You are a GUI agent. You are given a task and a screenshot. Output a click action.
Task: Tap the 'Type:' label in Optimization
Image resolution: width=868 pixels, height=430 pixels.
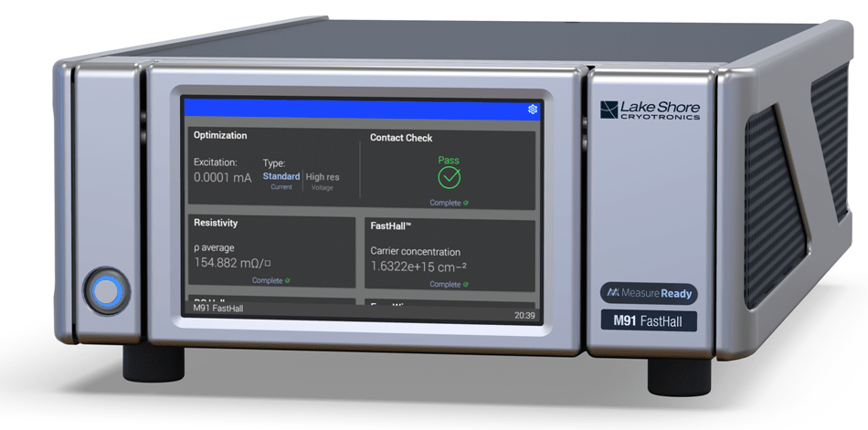pos(274,163)
